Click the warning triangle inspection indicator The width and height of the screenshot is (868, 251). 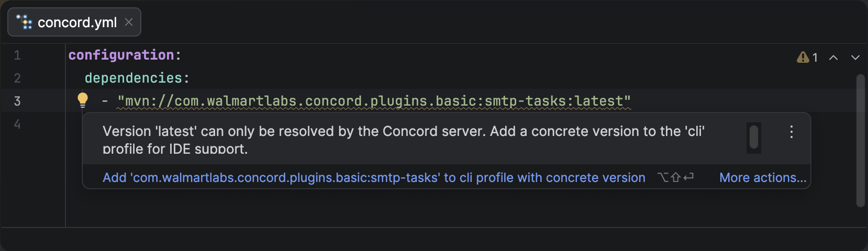(803, 57)
